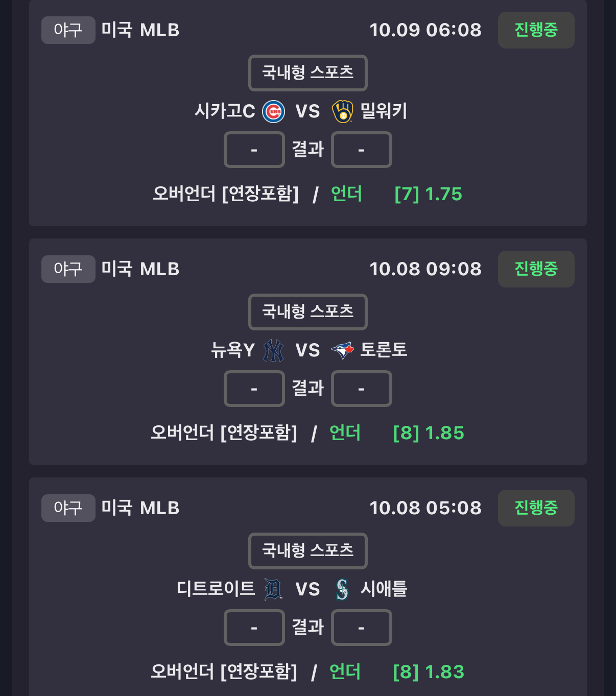Click the Toronto Blue Jays logo

point(342,350)
